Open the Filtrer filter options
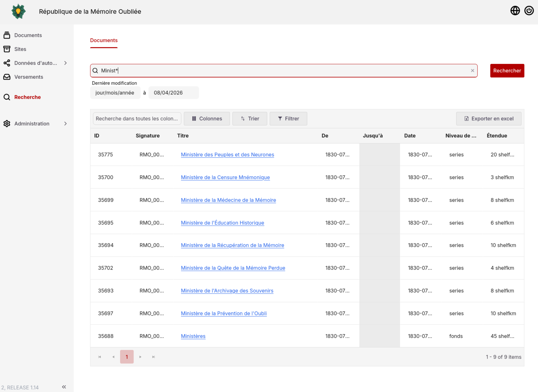Screen dimensions: 538x392 click(x=288, y=119)
